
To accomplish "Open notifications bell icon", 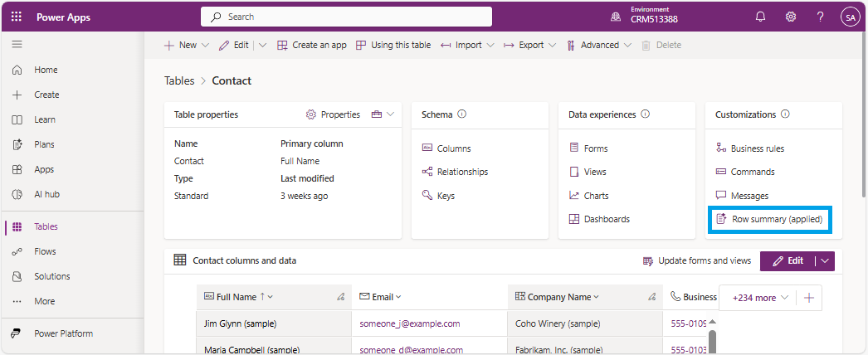I will [760, 17].
